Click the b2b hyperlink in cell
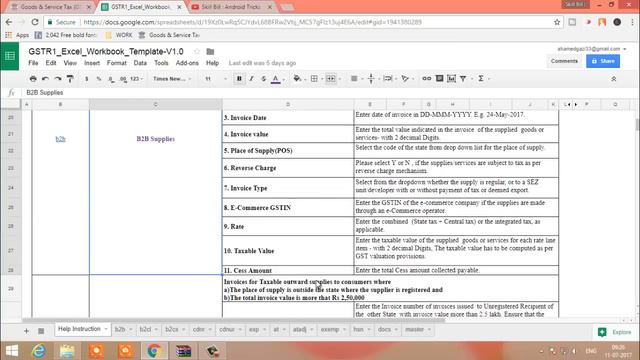Image resolution: width=640 pixels, height=360 pixels. pos(60,139)
